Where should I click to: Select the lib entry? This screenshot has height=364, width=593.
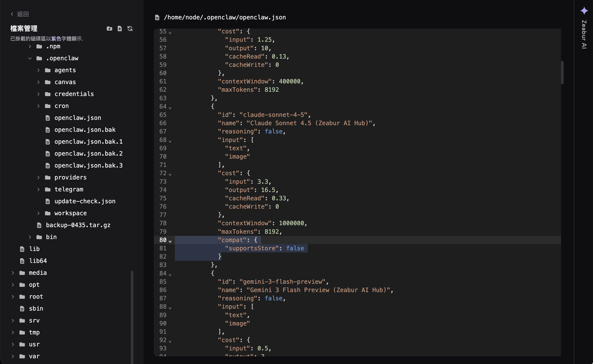pos(34,249)
